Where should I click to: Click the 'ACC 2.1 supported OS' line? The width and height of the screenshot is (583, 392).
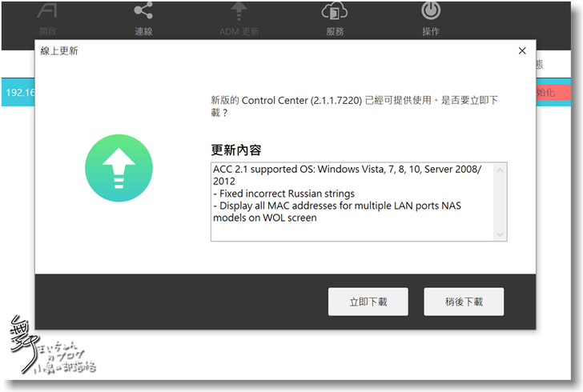348,175
